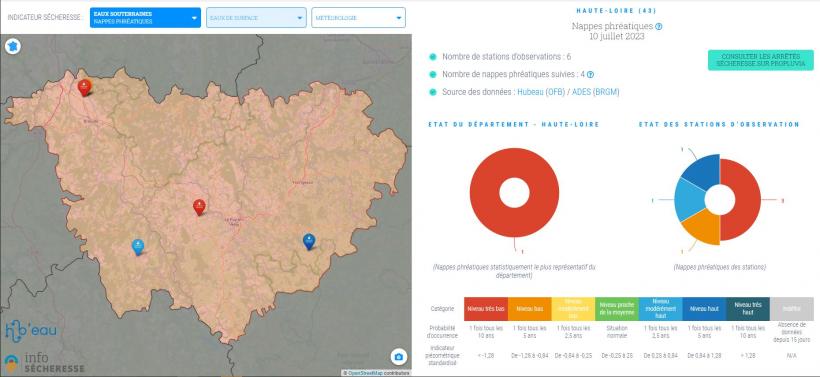This screenshot has width=820, height=377.
Task: Click Consulter les arrêtés sécheresse sur Propluvia
Action: [760, 60]
